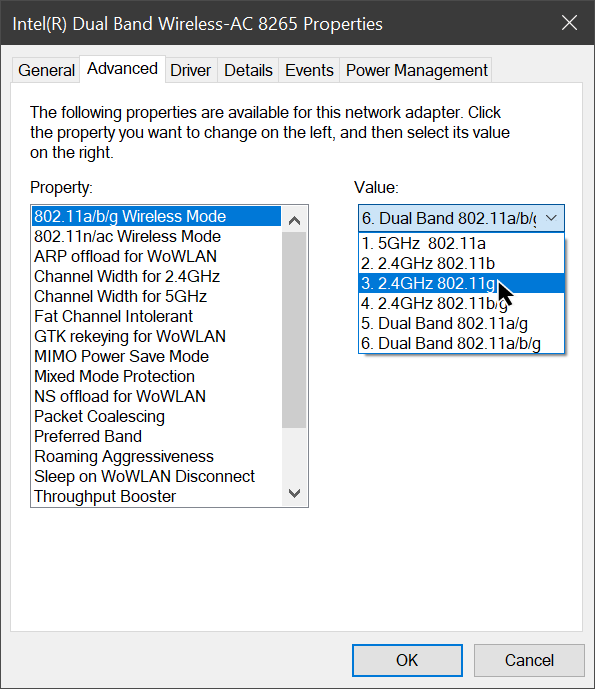The width and height of the screenshot is (595, 689).
Task: Switch to the Power Management tab
Action: (x=416, y=70)
